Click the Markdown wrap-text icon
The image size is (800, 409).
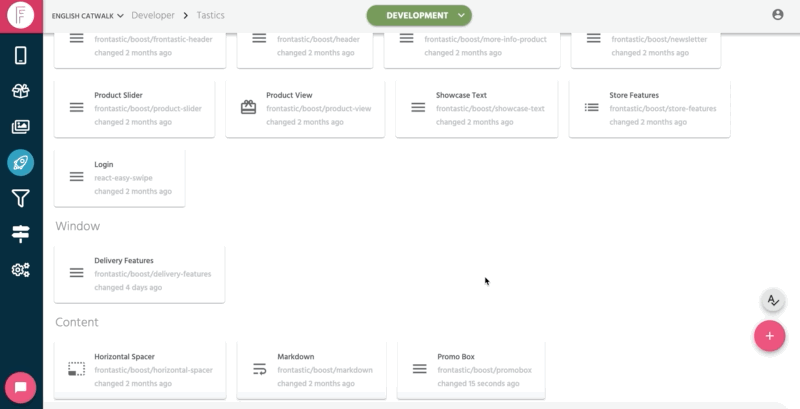[x=260, y=369]
